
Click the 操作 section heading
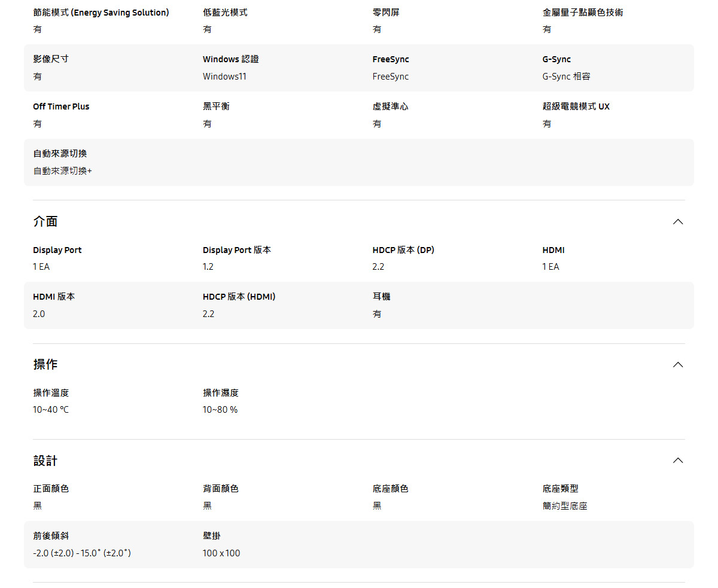click(x=45, y=364)
